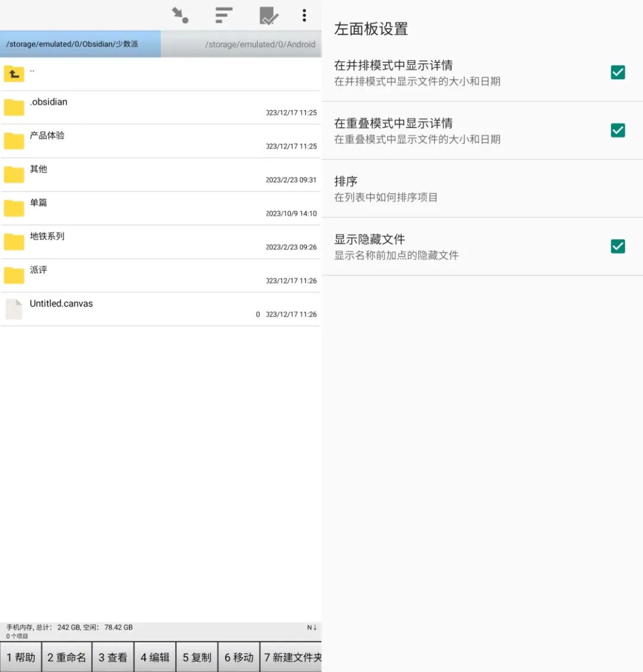Click the 2023/2/23 09:31 date text
This screenshot has height=672, width=643.
click(291, 180)
